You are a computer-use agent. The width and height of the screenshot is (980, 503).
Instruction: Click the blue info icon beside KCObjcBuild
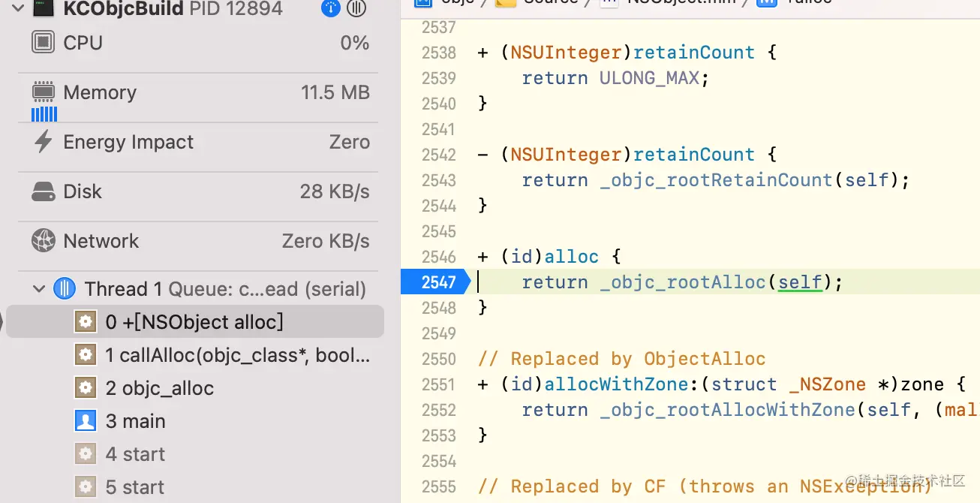coord(330,8)
